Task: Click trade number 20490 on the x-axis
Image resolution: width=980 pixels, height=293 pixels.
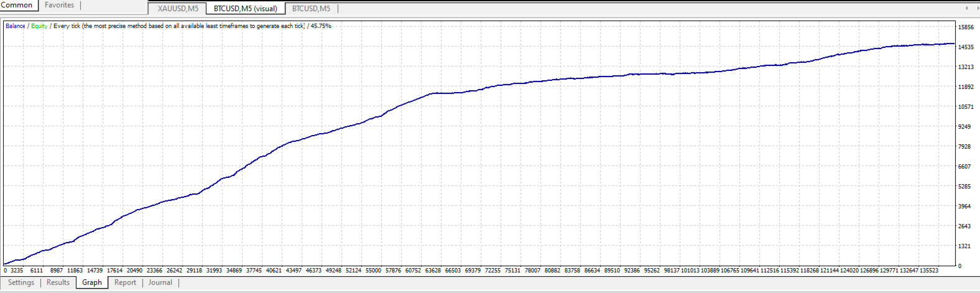Action: (x=134, y=271)
